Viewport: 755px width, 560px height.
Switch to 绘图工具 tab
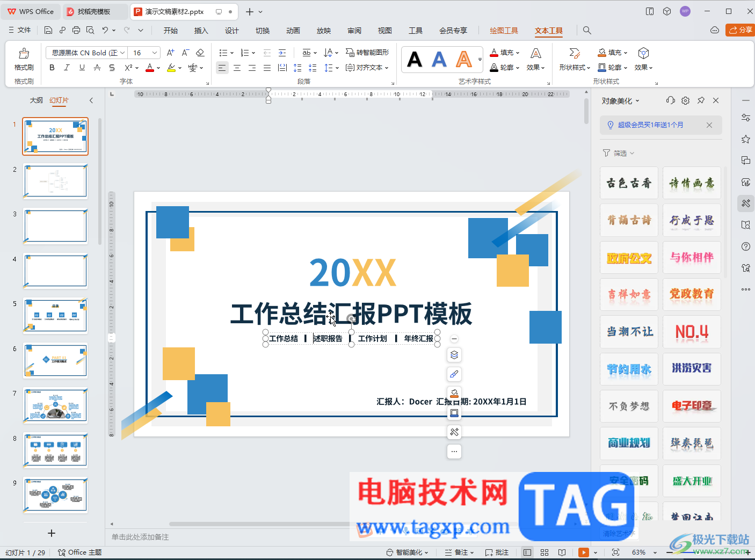(504, 31)
